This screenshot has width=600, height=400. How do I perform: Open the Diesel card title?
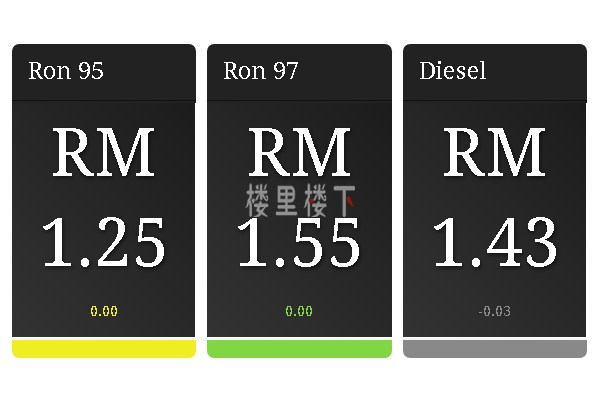(x=452, y=71)
